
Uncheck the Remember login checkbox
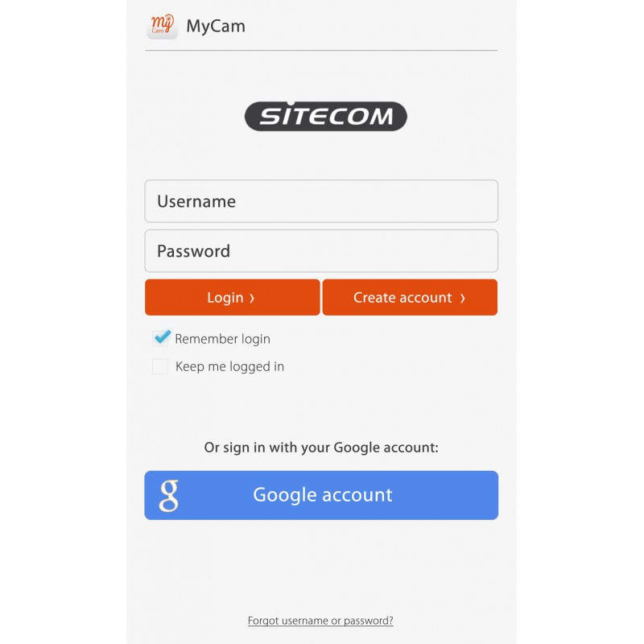160,338
